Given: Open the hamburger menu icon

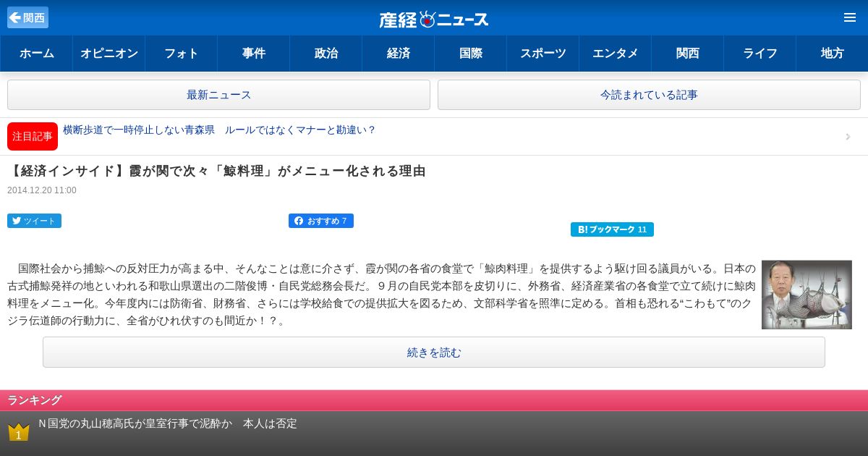Looking at the screenshot, I should pyautogui.click(x=850, y=17).
